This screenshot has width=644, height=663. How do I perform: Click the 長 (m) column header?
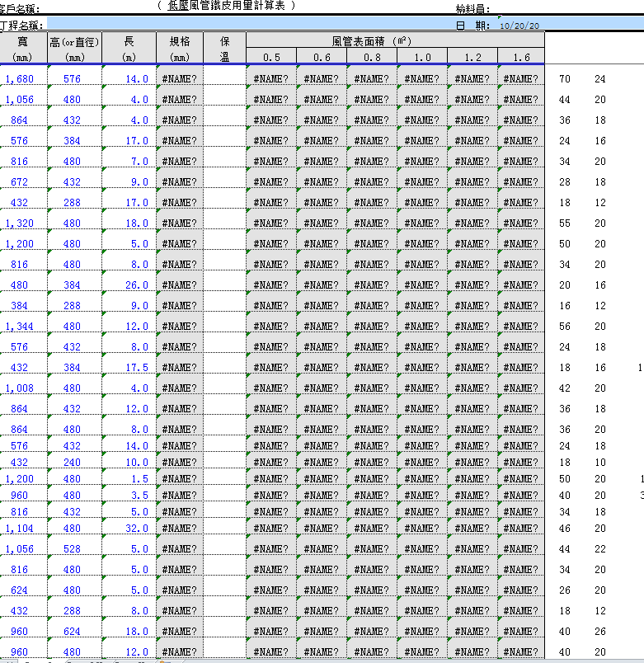tap(129, 48)
